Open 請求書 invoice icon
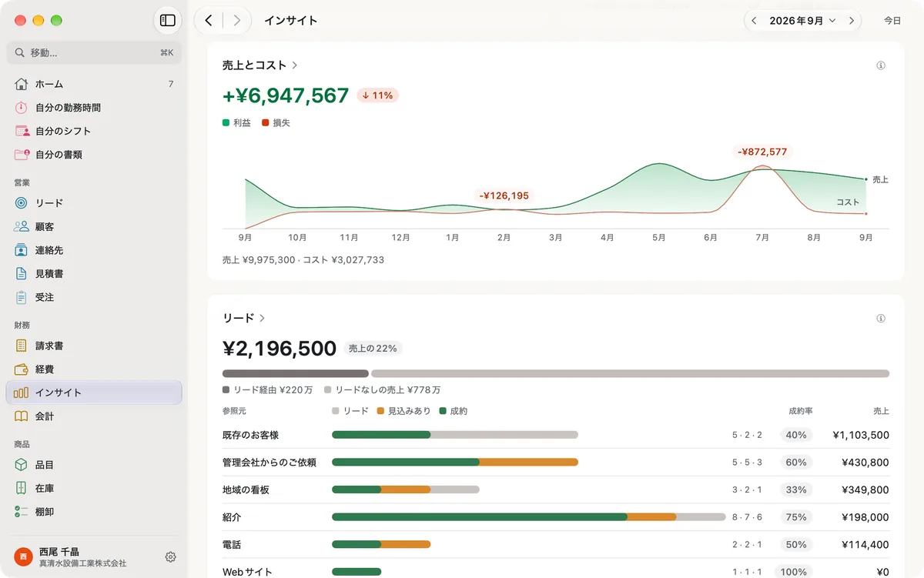This screenshot has width=924, height=578. [x=22, y=346]
